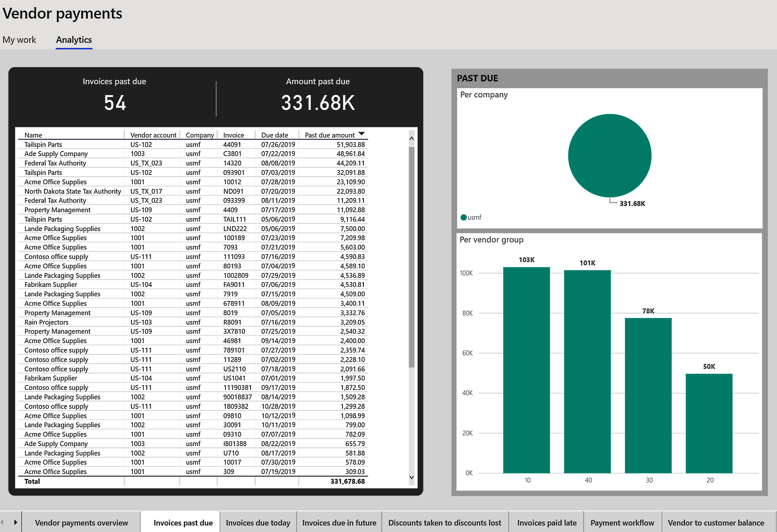Open Vendor payments overview report tab
This screenshot has height=532, width=777.
click(81, 523)
